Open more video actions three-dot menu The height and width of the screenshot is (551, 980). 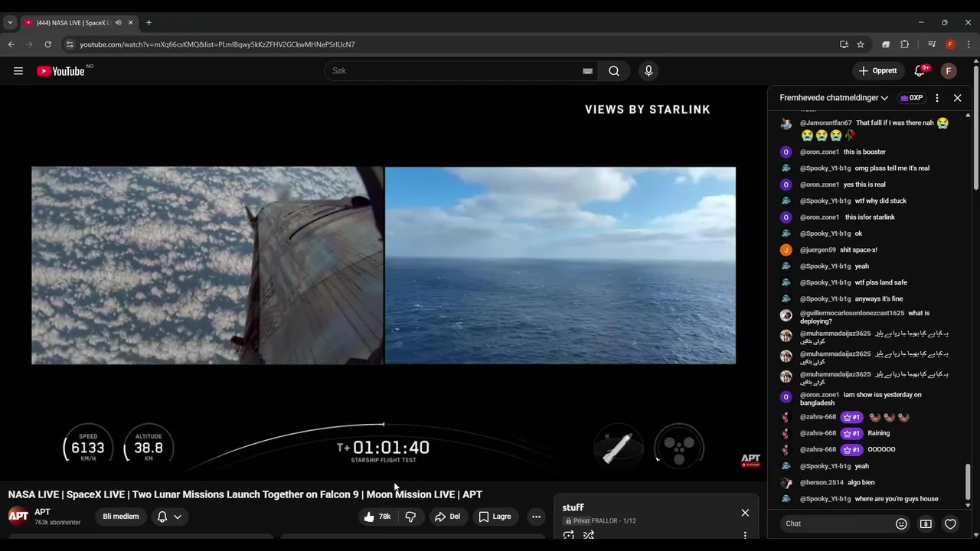point(536,517)
